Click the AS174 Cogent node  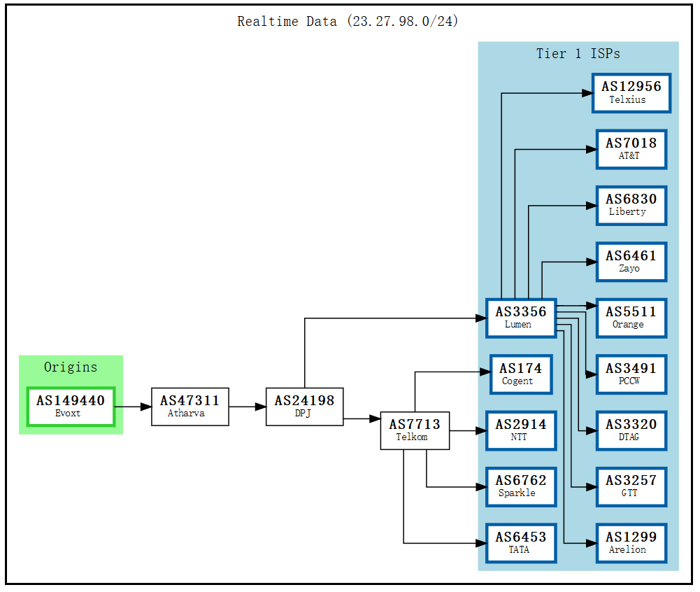pyautogui.click(x=520, y=374)
